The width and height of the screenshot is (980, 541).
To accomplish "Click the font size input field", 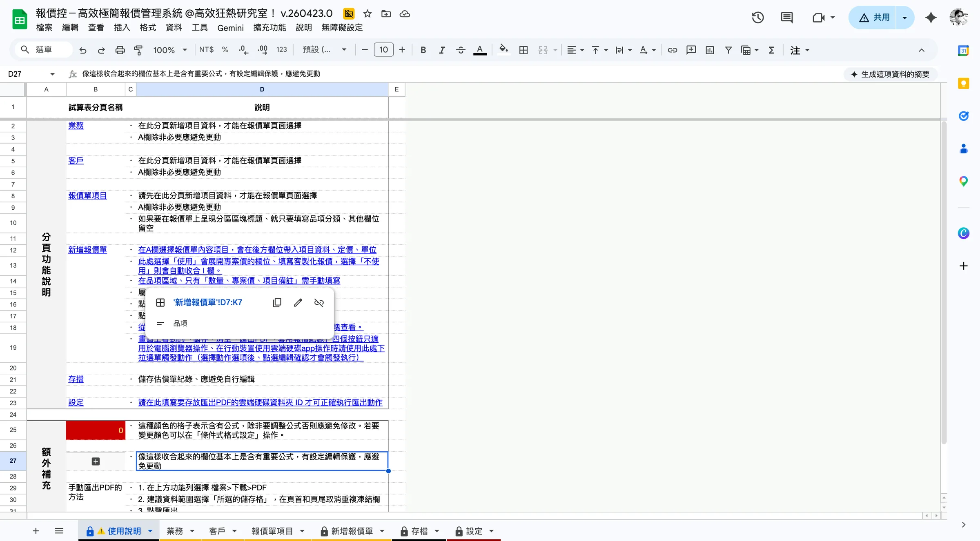I will pyautogui.click(x=383, y=50).
